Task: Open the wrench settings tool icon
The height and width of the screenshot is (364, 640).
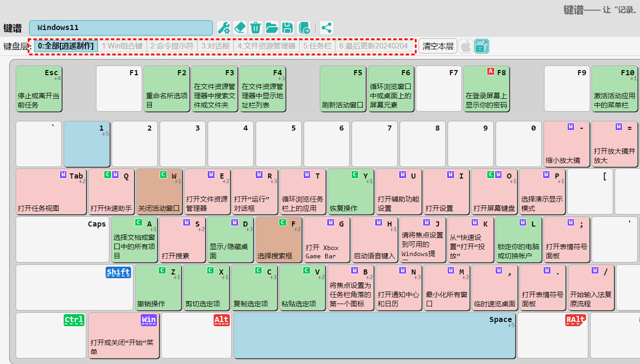Action: point(224,28)
